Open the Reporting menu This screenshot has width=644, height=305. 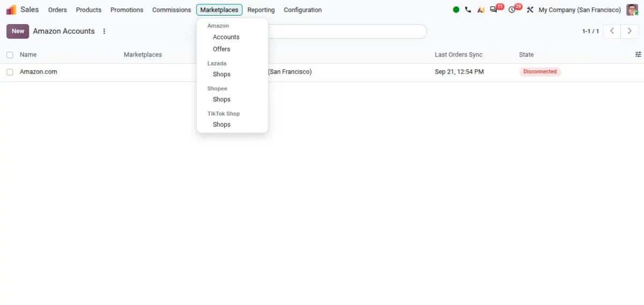coord(261,10)
